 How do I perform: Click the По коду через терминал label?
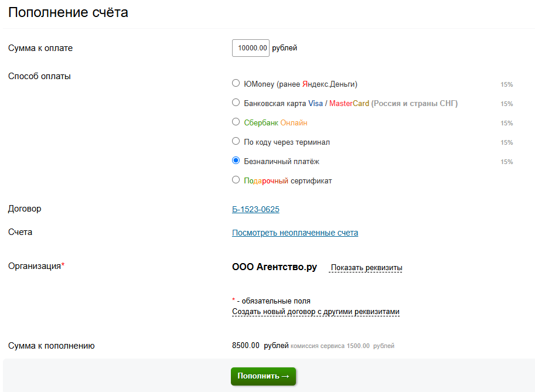click(287, 142)
